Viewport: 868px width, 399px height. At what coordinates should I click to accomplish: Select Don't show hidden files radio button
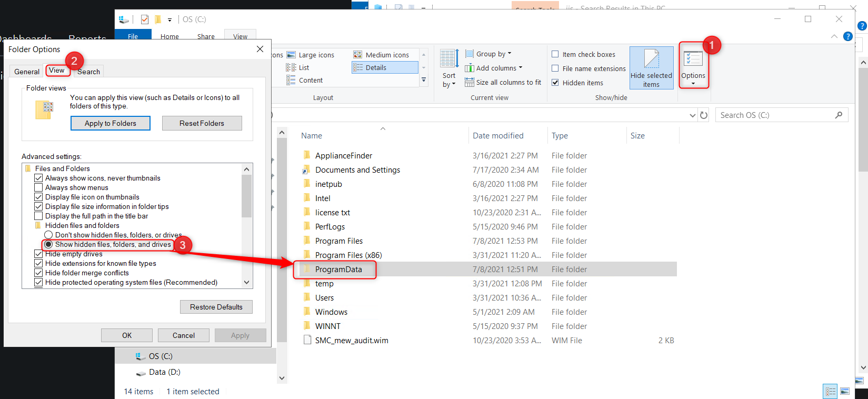[49, 235]
